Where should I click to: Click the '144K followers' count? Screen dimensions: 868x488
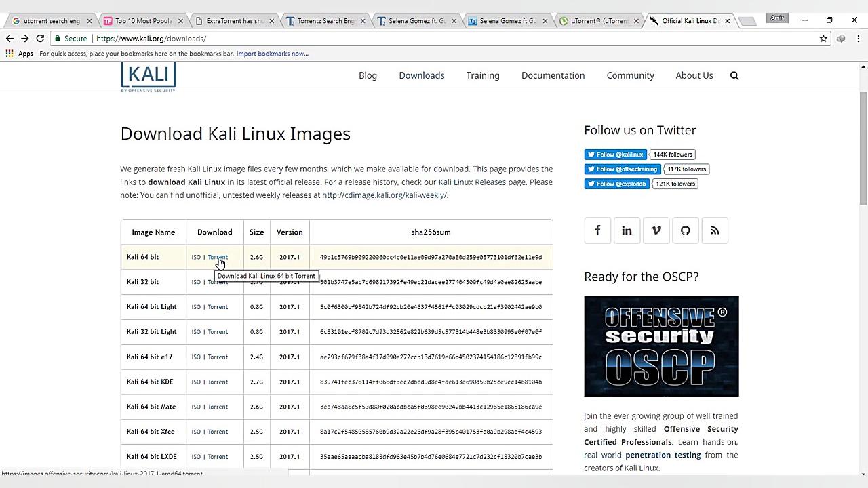click(x=673, y=155)
